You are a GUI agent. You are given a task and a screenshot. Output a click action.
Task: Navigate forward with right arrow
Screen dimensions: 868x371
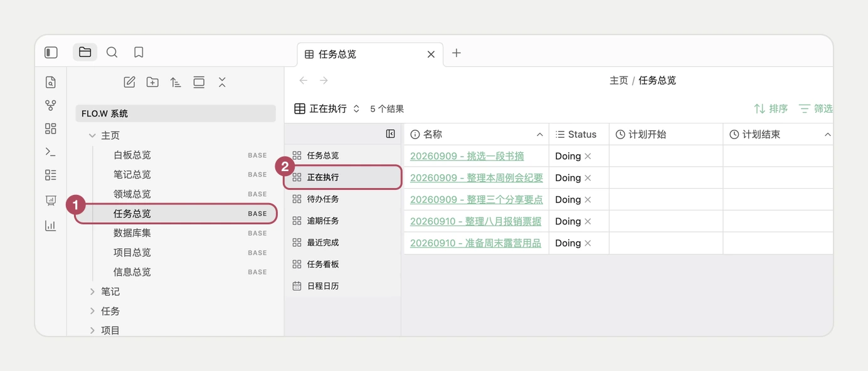[324, 80]
